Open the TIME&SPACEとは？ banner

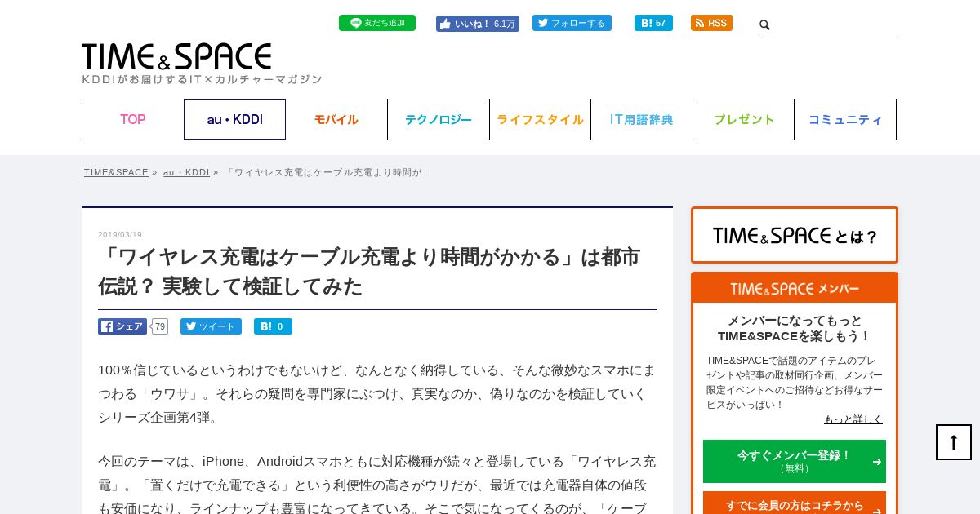pos(795,235)
